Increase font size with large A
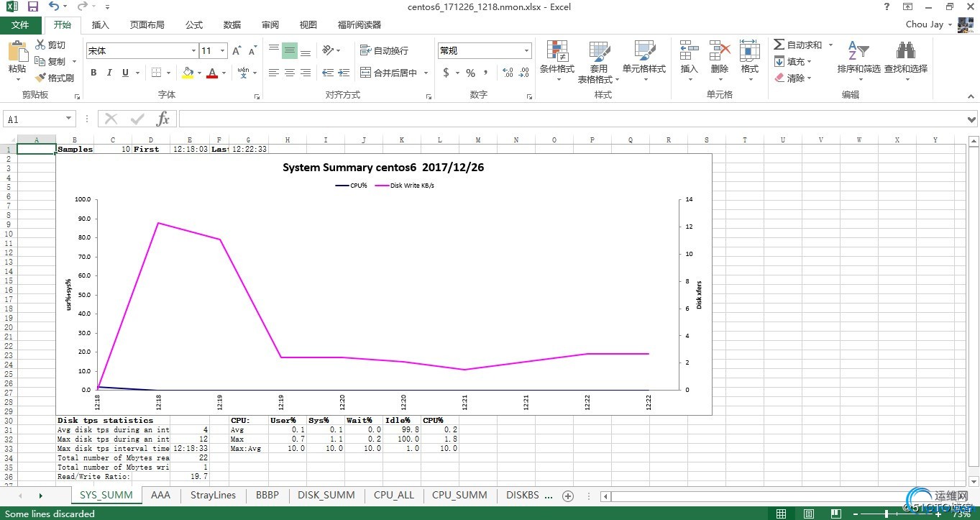Viewport: 980px width, 520px height. point(237,50)
